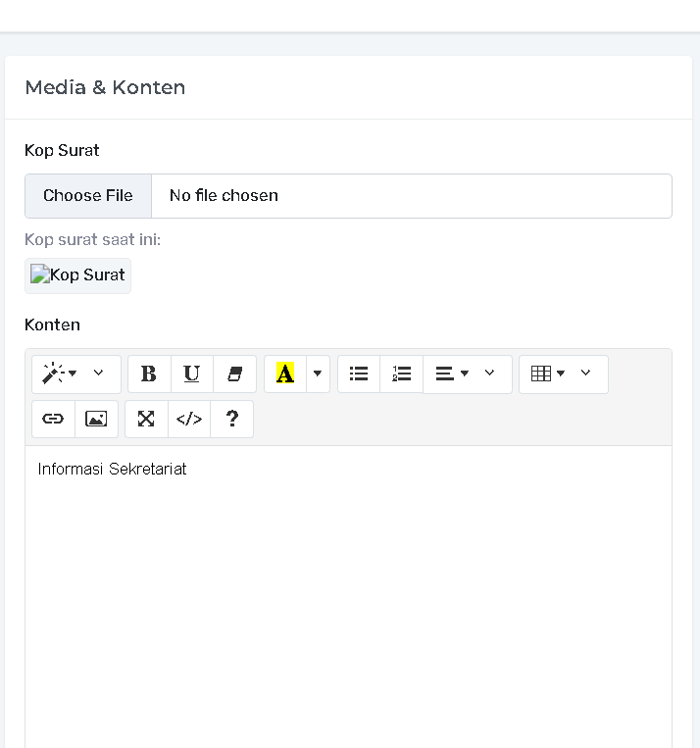Click the current Kop Surat image thumbnail

77,275
